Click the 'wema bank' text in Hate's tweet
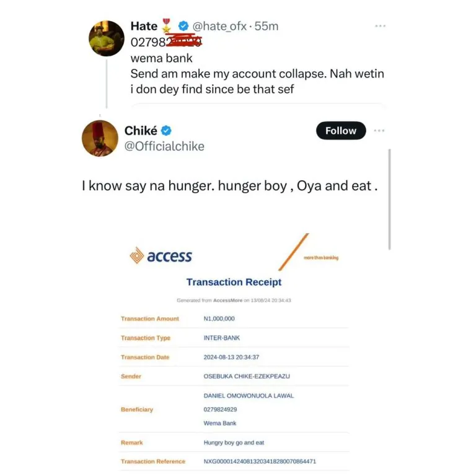 [x=162, y=58]
